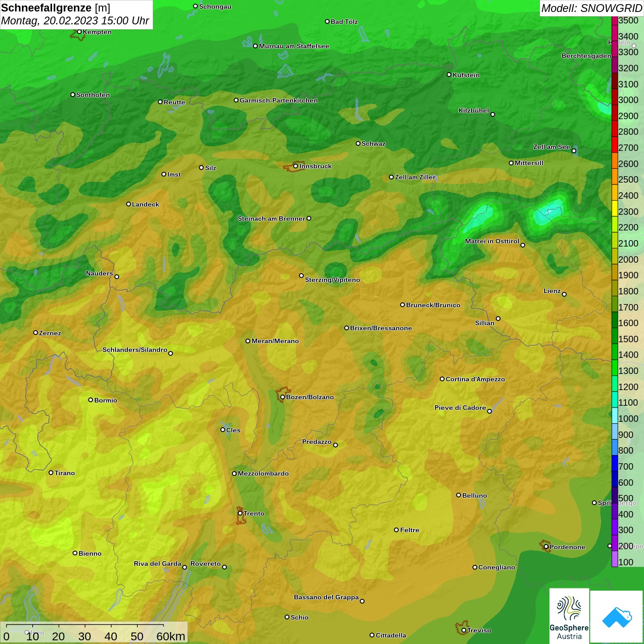Click the Schlanders/Silandro label
The height and width of the screenshot is (644, 644).
[x=135, y=350]
